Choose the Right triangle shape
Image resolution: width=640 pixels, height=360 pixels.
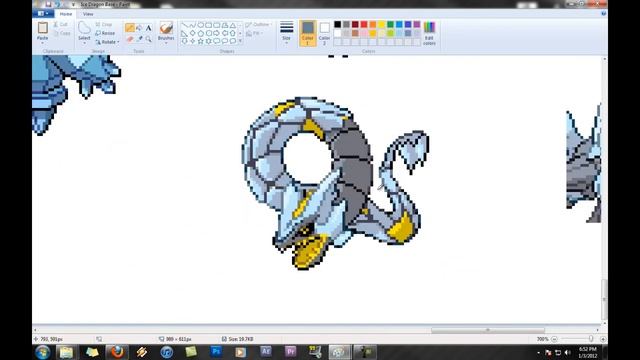pyautogui.click(x=185, y=33)
